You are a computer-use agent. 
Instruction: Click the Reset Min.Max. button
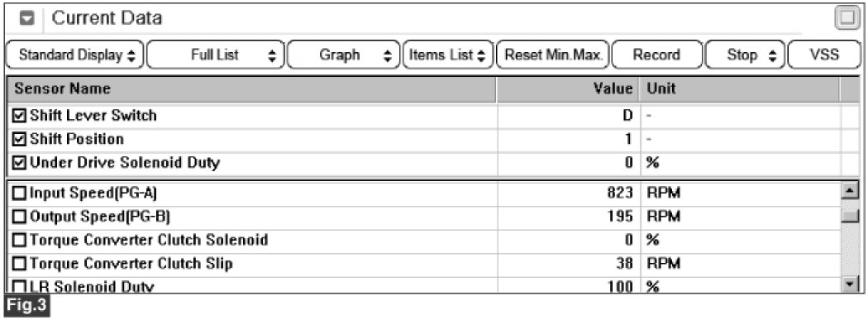coord(553,55)
